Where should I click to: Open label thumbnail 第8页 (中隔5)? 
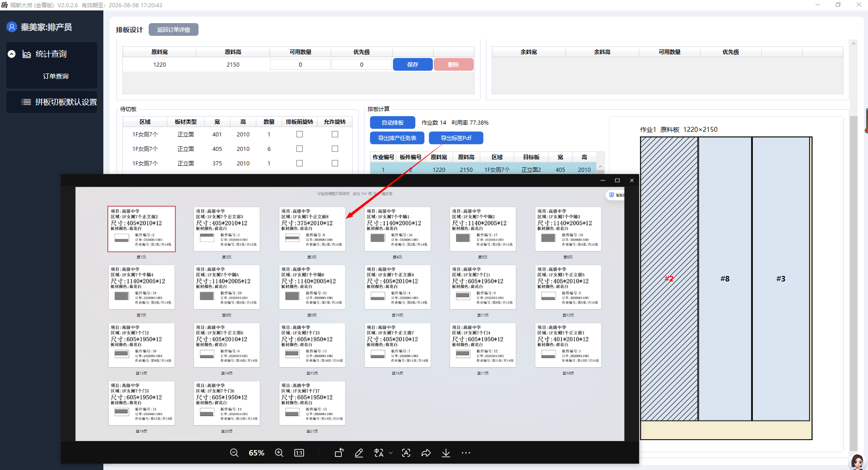pos(227,287)
